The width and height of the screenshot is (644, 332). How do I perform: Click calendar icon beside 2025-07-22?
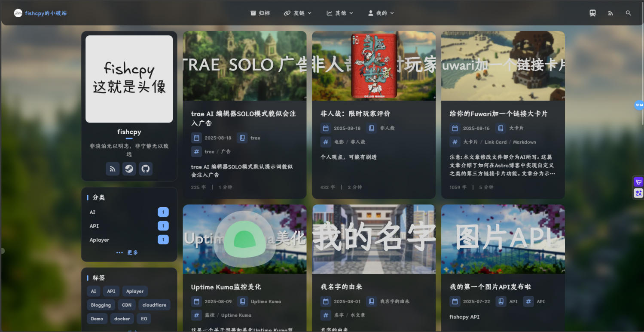tap(455, 301)
